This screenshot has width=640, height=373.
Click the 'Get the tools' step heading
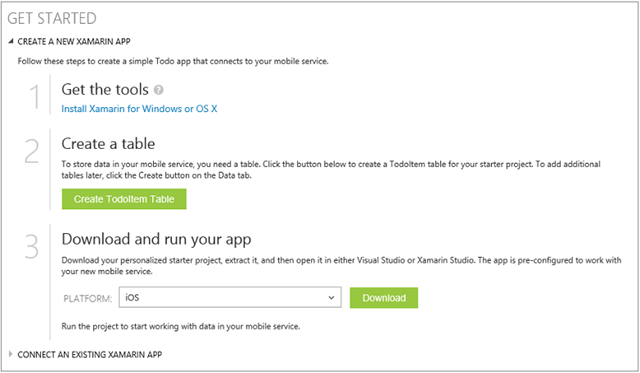tap(105, 89)
